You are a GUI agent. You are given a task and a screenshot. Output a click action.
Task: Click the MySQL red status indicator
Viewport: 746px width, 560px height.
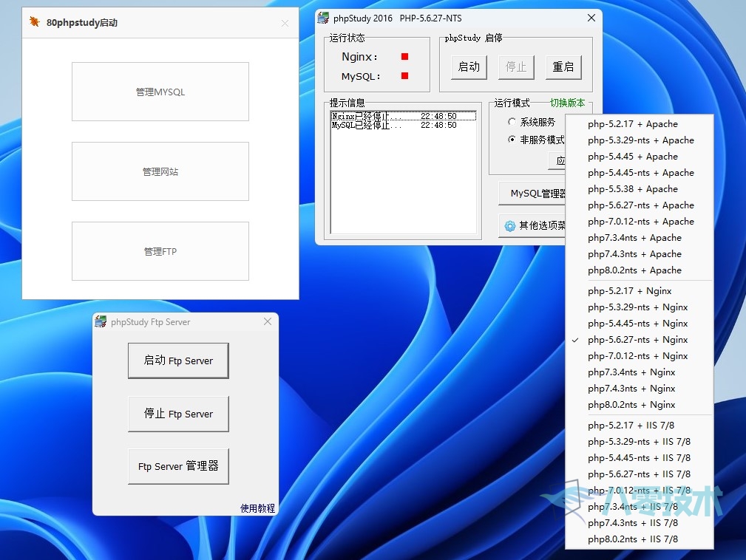click(x=405, y=75)
